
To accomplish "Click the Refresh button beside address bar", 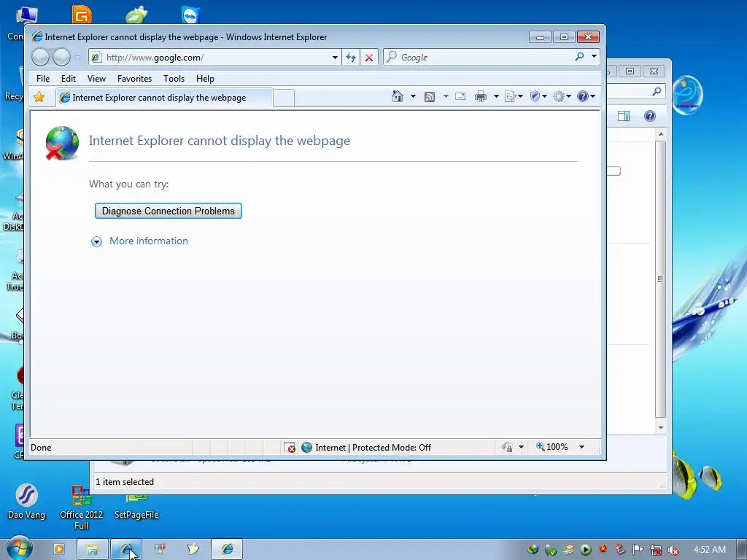I will coord(351,58).
